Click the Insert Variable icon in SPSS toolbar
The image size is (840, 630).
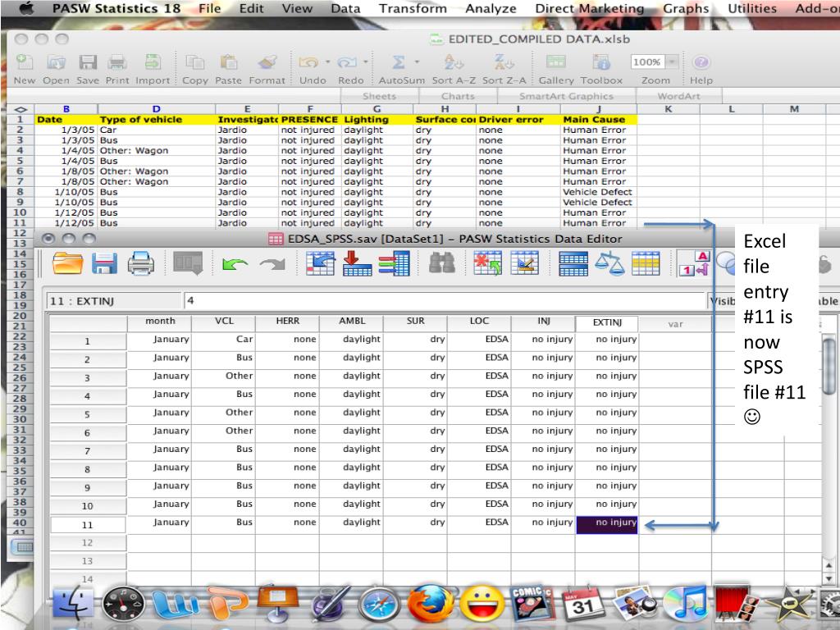tap(524, 263)
